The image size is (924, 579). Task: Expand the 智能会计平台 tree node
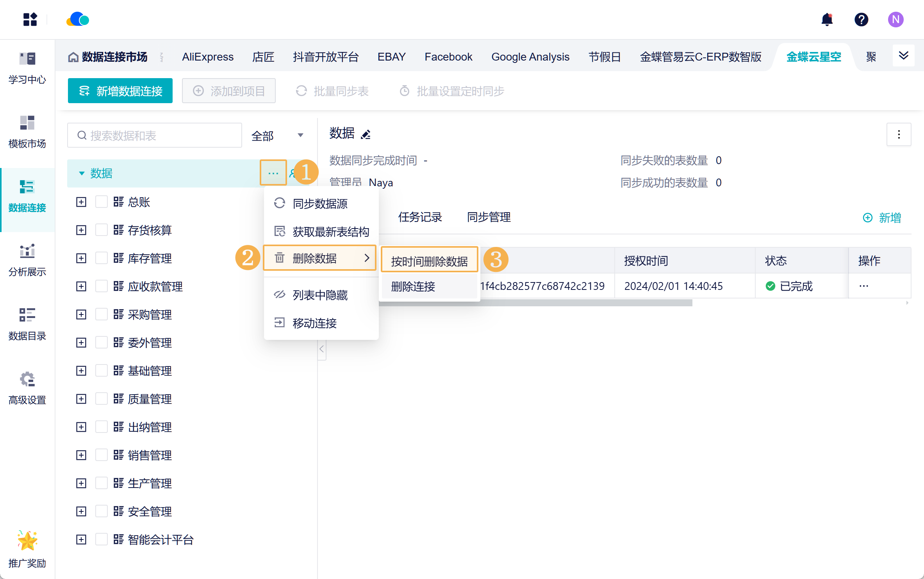click(x=81, y=540)
